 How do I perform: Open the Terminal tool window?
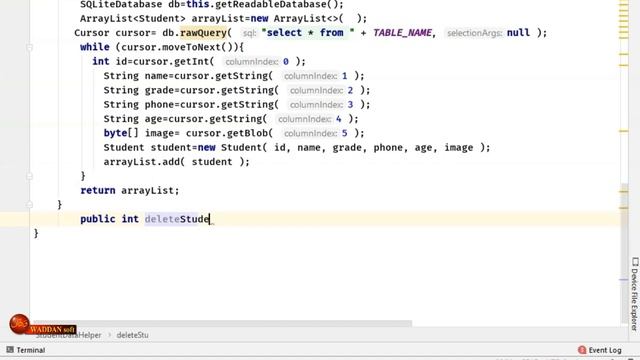tap(26, 350)
